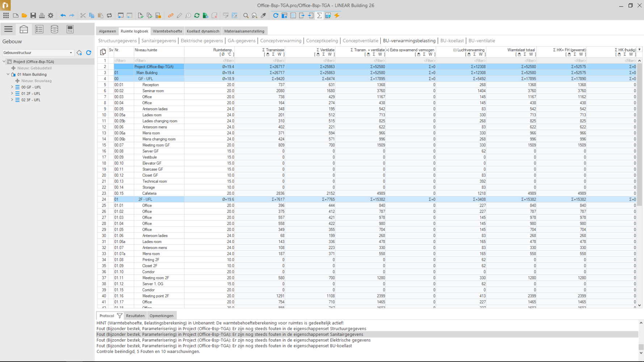Collapse the 01 Main Building node

(x=8, y=75)
